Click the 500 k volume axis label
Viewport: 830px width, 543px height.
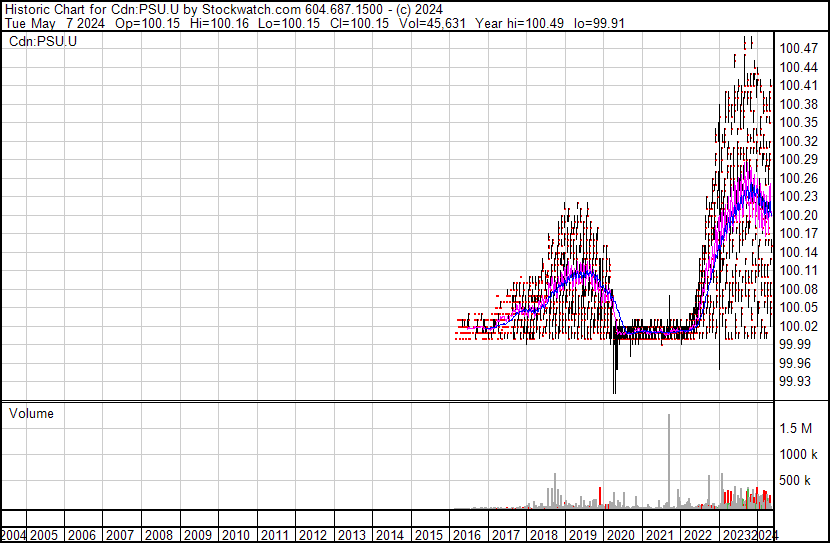pyautogui.click(x=795, y=481)
